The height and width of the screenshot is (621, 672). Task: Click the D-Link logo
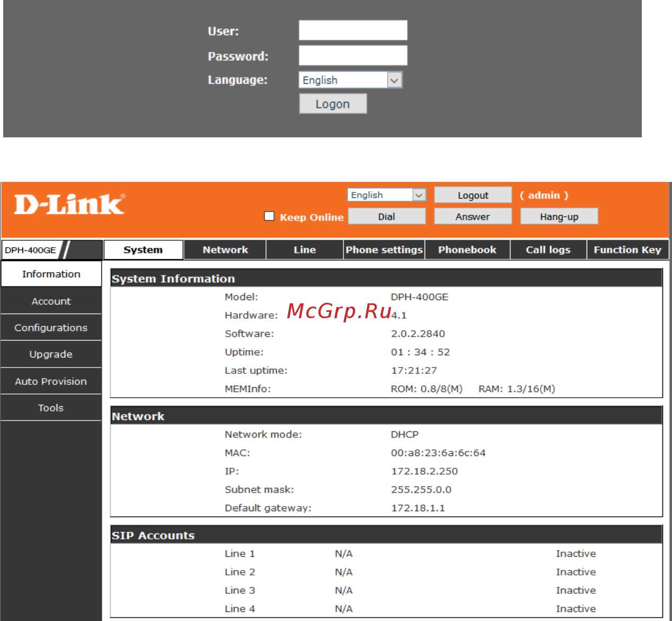(x=69, y=205)
